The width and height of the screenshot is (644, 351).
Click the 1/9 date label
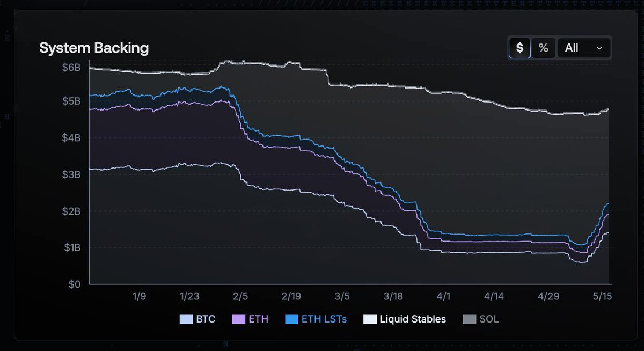pyautogui.click(x=139, y=296)
